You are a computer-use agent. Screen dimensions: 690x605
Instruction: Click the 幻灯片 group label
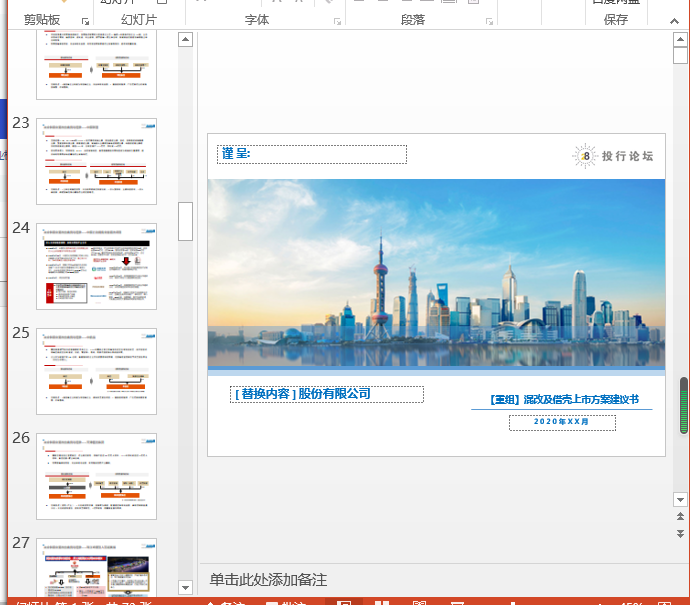(x=139, y=20)
